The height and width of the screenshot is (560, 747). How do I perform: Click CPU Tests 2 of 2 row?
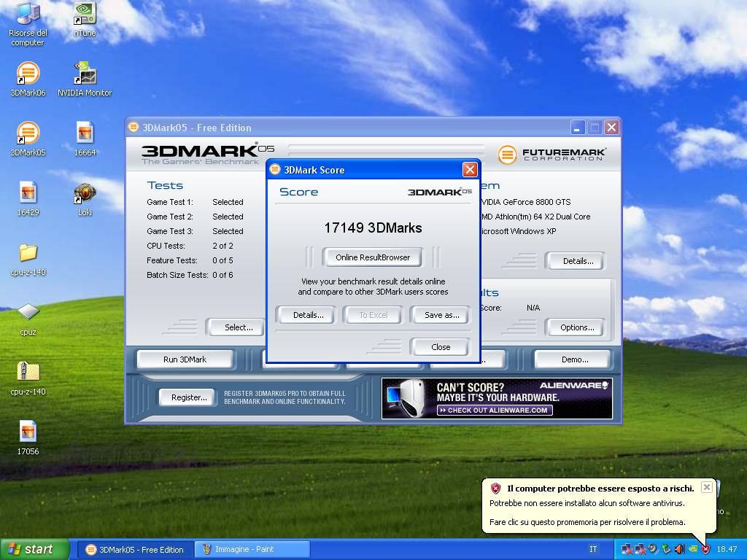point(190,246)
